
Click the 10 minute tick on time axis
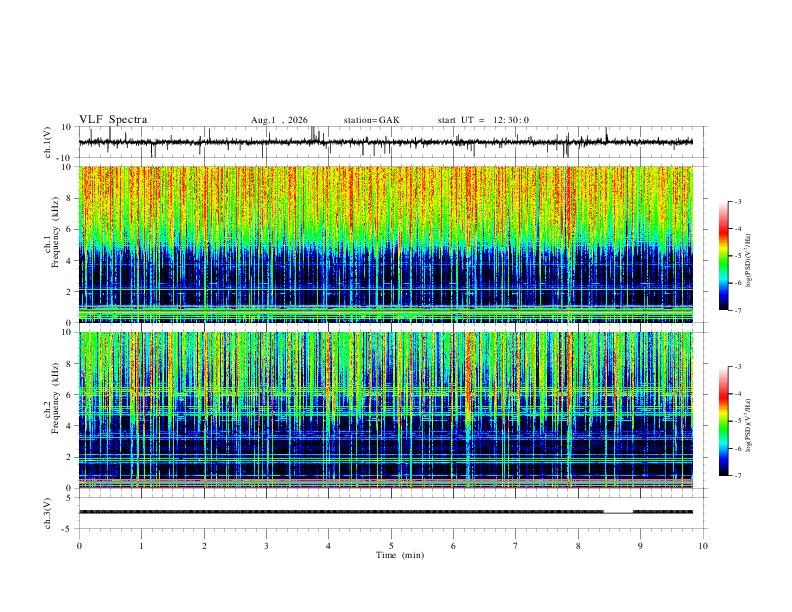(x=703, y=546)
